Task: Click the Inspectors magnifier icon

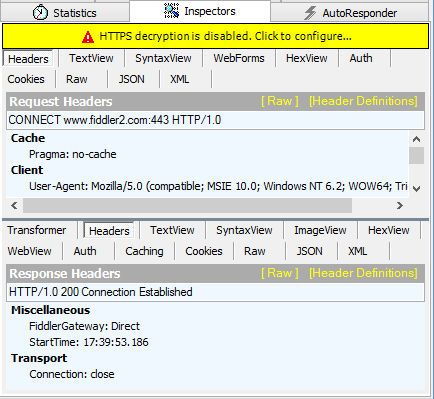Action: click(x=172, y=11)
